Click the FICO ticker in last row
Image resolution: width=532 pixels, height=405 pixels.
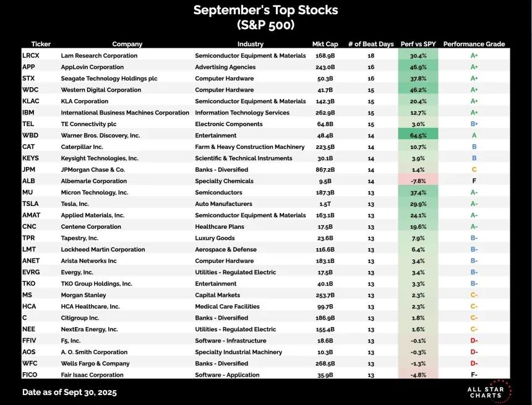tap(30, 375)
